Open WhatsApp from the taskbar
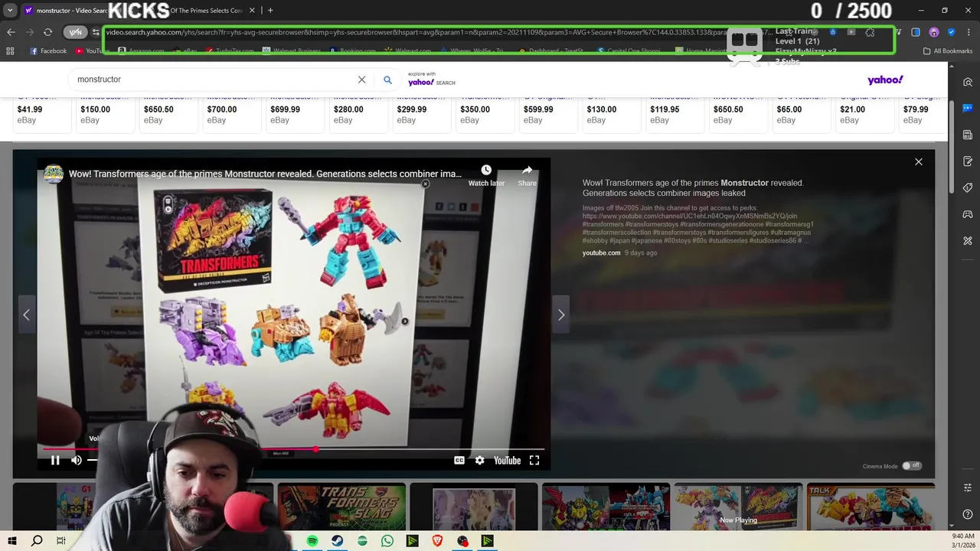 [387, 541]
